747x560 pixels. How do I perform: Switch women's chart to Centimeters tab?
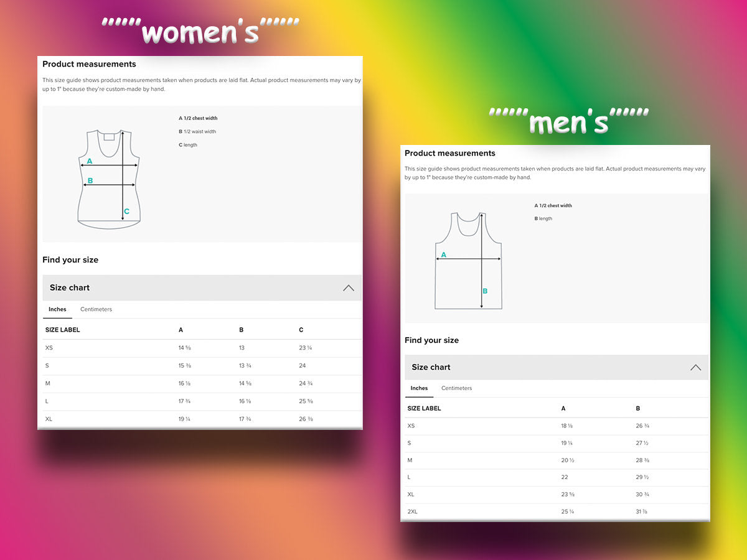point(96,309)
